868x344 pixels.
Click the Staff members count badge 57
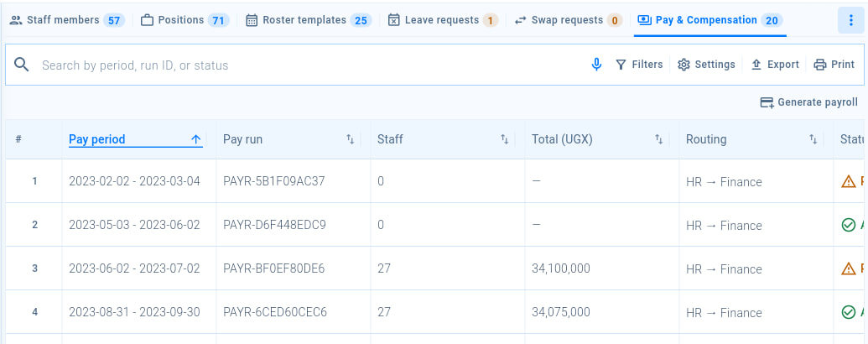pos(114,20)
